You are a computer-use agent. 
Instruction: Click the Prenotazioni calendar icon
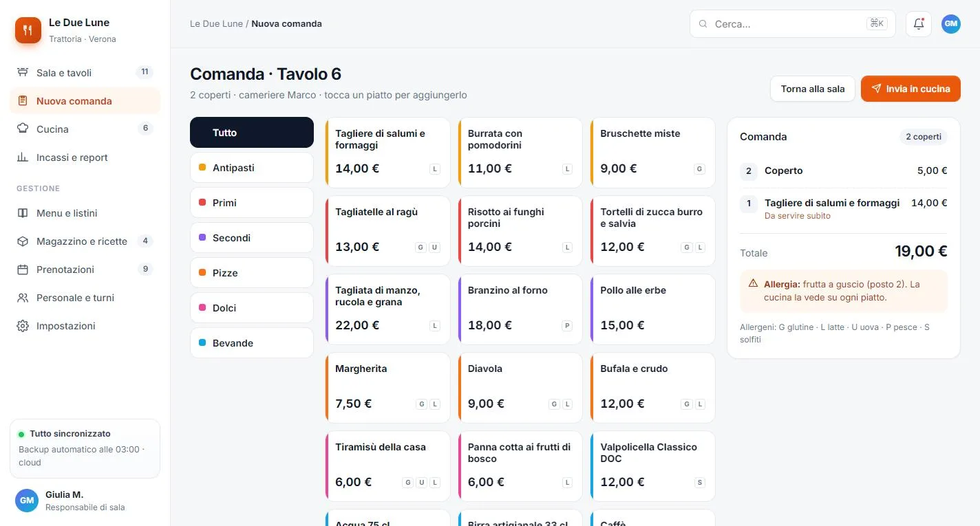(23, 270)
